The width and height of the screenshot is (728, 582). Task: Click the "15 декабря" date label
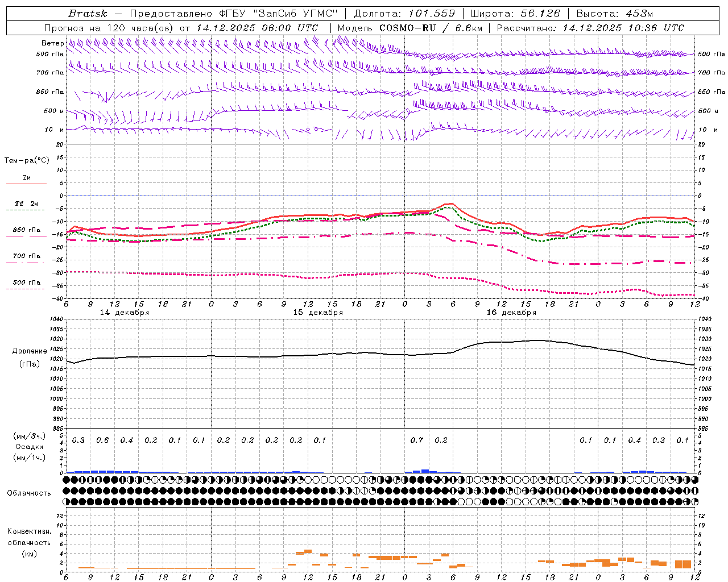coord(318,313)
